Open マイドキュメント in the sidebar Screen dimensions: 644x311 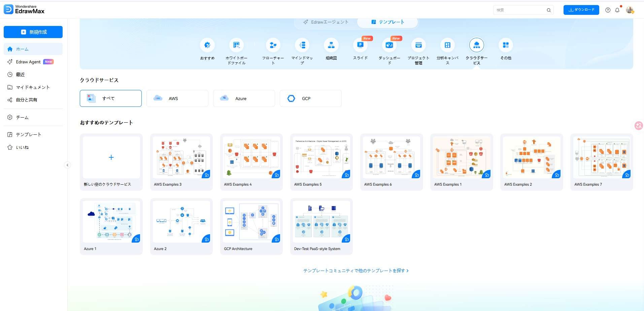coord(32,87)
